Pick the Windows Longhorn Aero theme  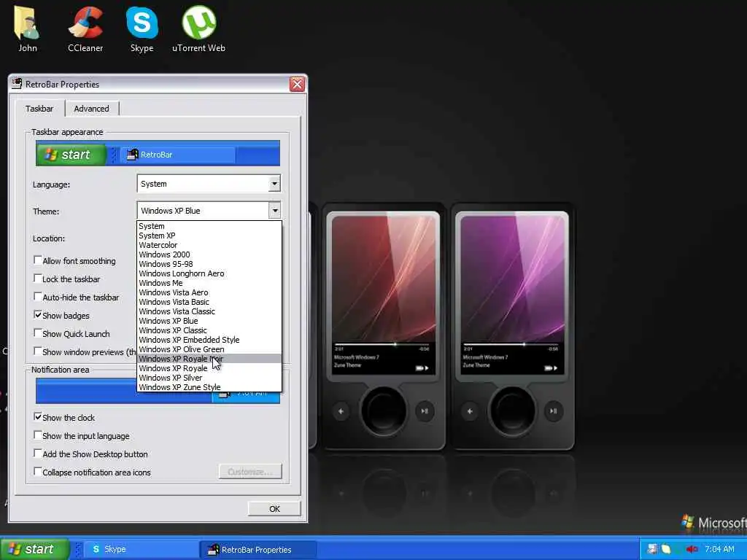[x=209, y=274]
